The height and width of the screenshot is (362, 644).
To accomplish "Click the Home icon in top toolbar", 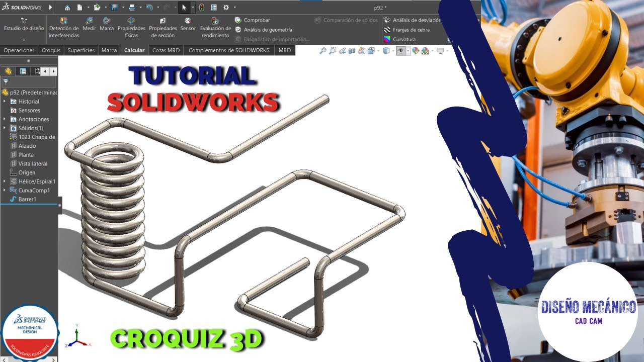I will (x=67, y=8).
